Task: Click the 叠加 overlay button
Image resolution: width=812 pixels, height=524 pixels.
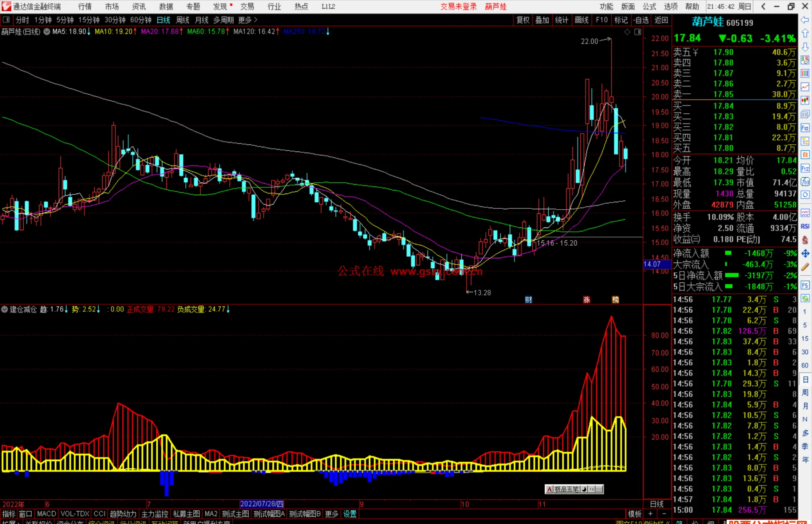Action: 542,20
